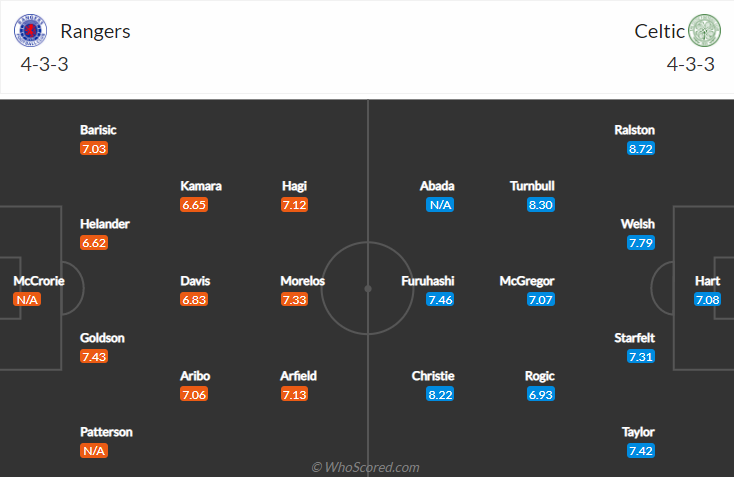The image size is (734, 477).
Task: Click the WhoScored.com watermark
Action: 366,467
